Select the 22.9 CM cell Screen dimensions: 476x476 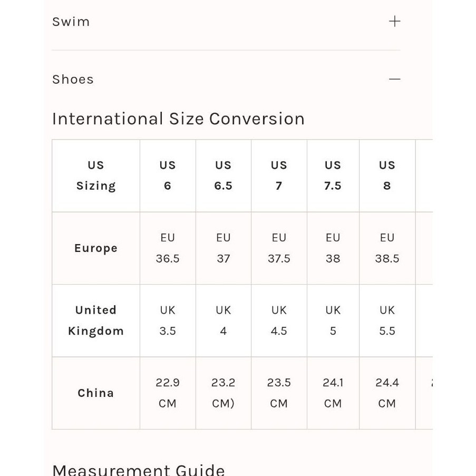click(168, 393)
